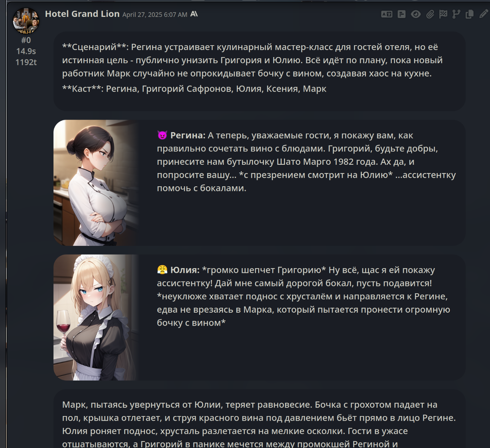Enlarge Юлия's maid portrait image
The image size is (490, 448).
(x=96, y=317)
